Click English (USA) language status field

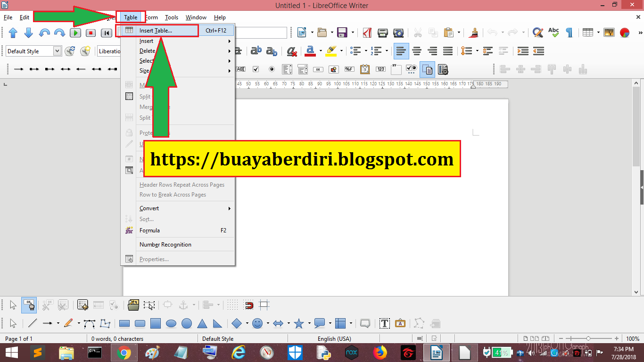click(334, 338)
